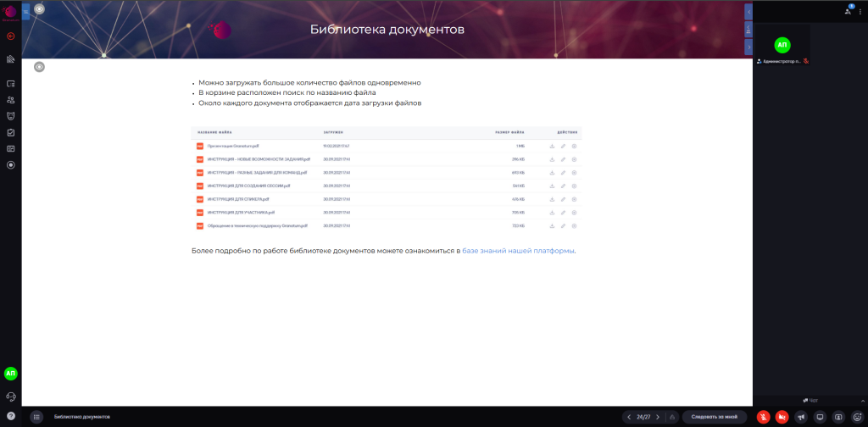Open the theater mask icon in sidebar
Viewport: 868px width, 427px height.
click(10, 116)
